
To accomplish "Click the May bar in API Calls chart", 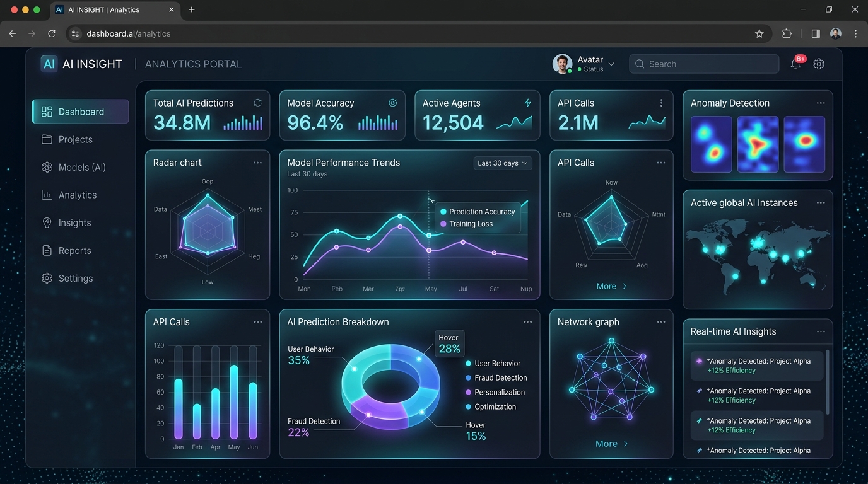I will (234, 401).
